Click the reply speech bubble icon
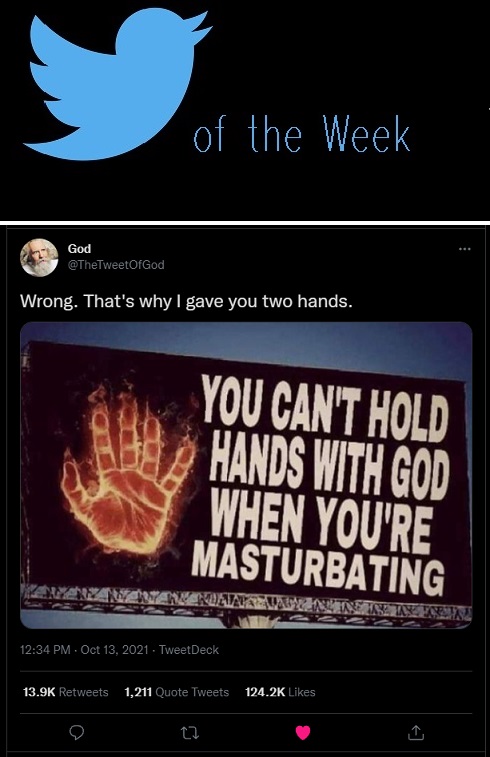The height and width of the screenshot is (757, 490). coord(77,733)
